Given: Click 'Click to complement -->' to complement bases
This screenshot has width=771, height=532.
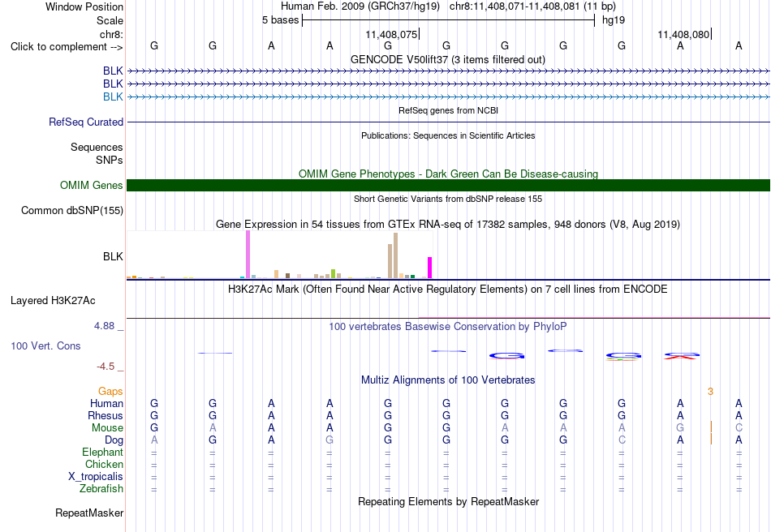Looking at the screenshot, I should point(67,47).
